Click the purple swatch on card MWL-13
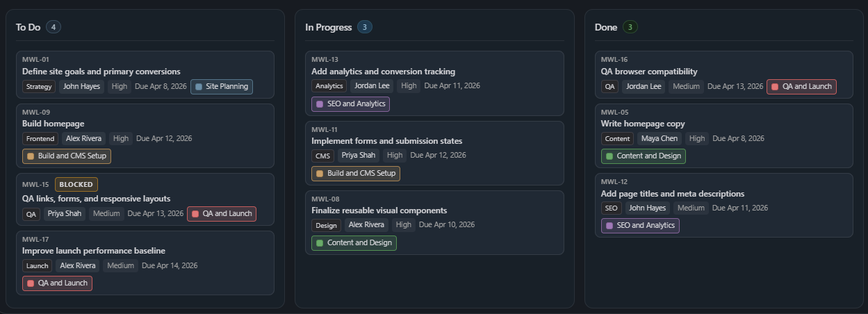Screen dimensions: 868x314 [x=320, y=104]
